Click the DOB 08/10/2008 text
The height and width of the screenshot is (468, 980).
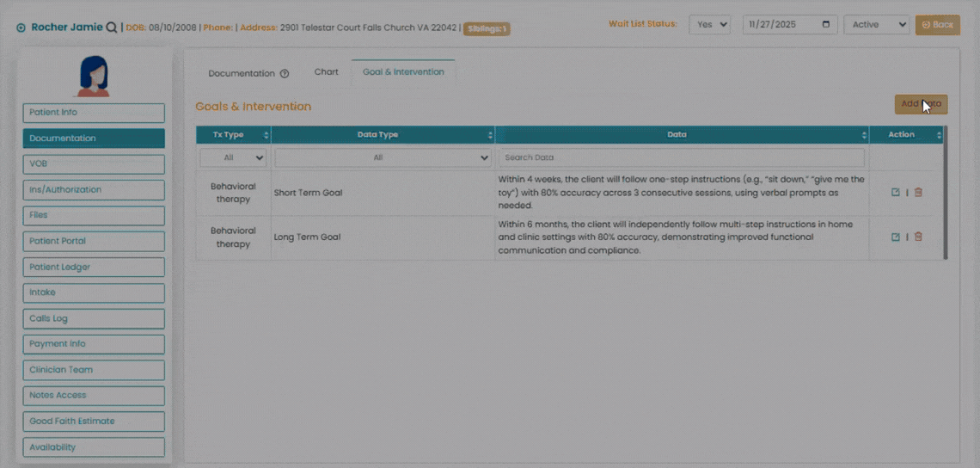point(162,28)
